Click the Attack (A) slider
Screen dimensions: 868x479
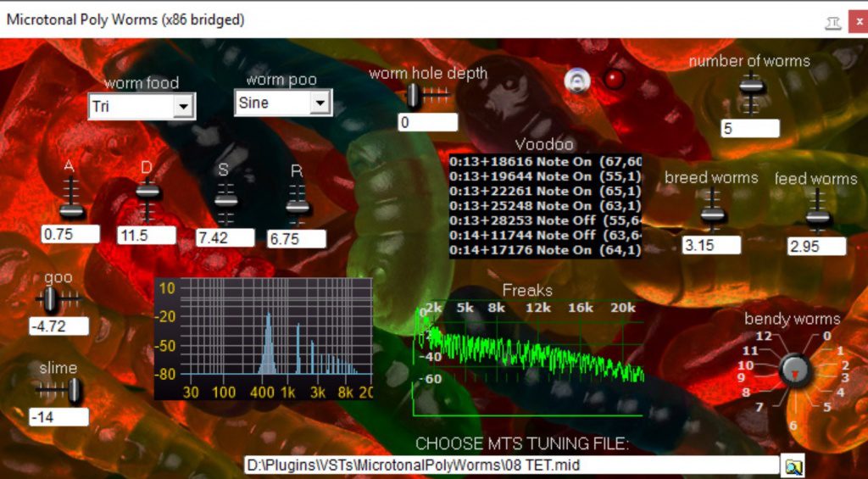(x=71, y=198)
